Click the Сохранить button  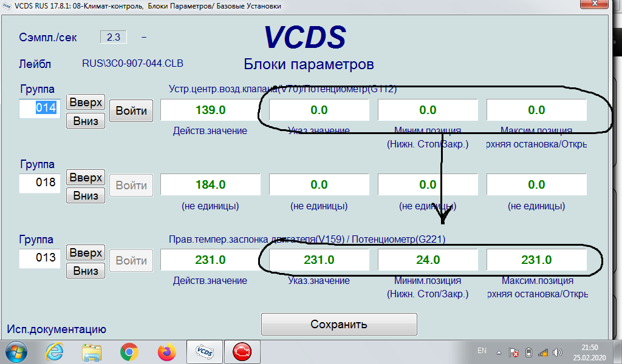339,324
